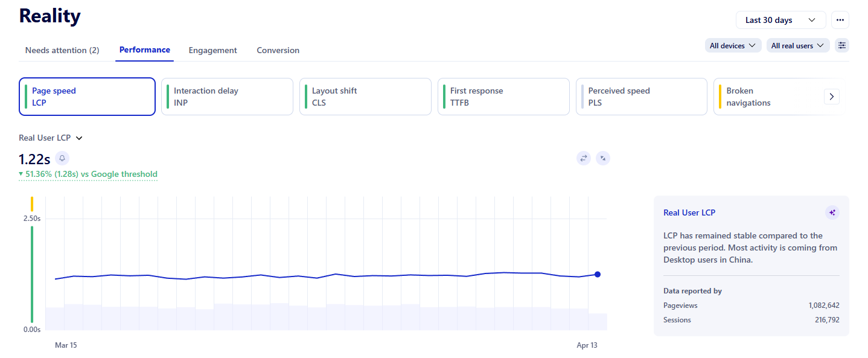Open the All devices filter dropdown
Screen dimensions: 868x358
click(x=732, y=45)
